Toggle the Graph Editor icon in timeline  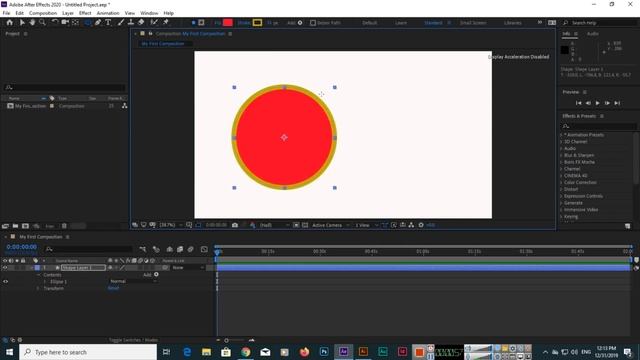coord(204,249)
